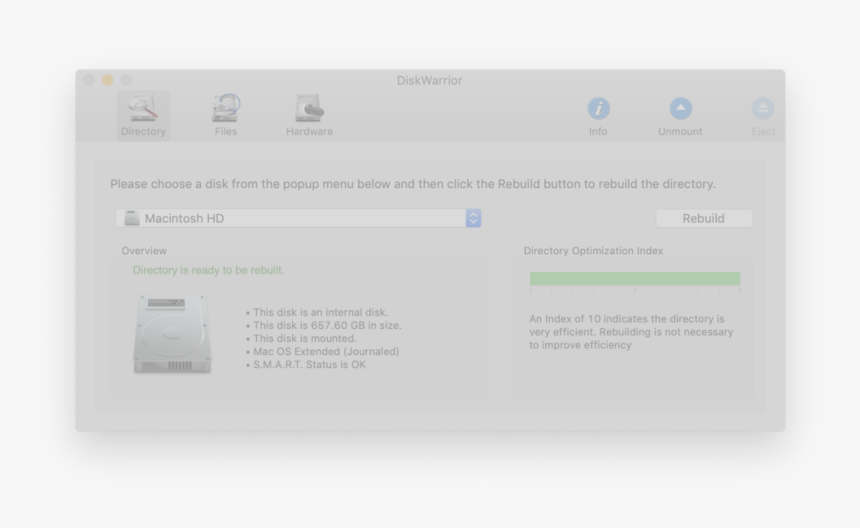Click 'Mac OS Extended (Journaled)' line
This screenshot has width=860, height=528.
coord(326,351)
